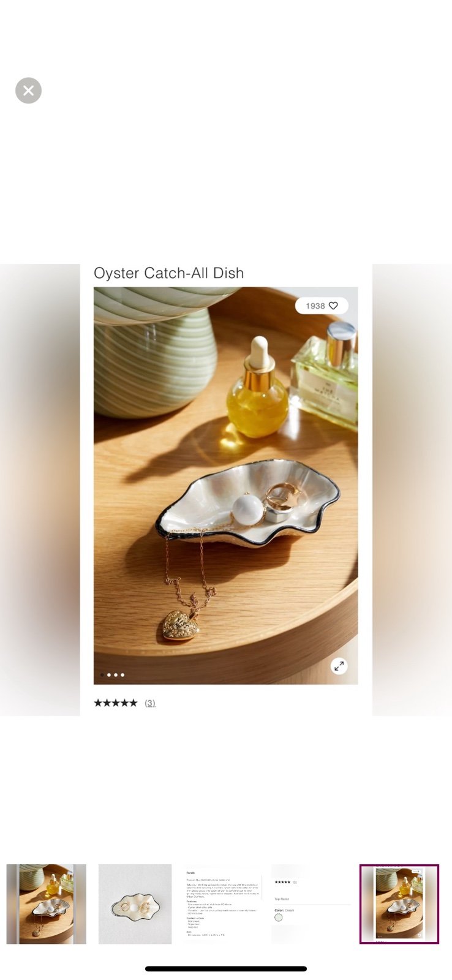Open the Details text thumbnail
This screenshot has height=980, width=452.
coord(224,904)
